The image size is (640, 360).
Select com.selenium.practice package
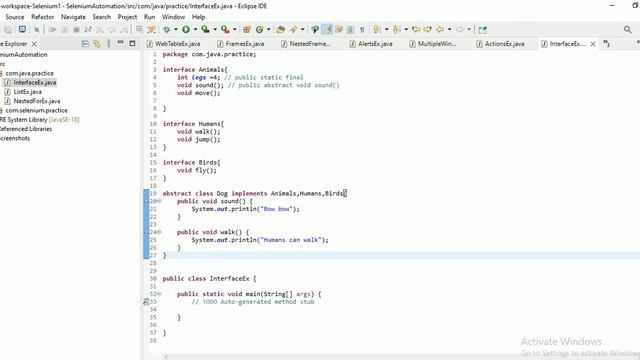click(36, 110)
